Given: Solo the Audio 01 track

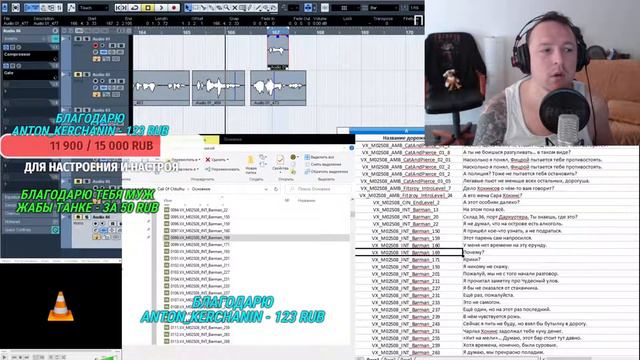Looking at the screenshot, I should [x=87, y=39].
